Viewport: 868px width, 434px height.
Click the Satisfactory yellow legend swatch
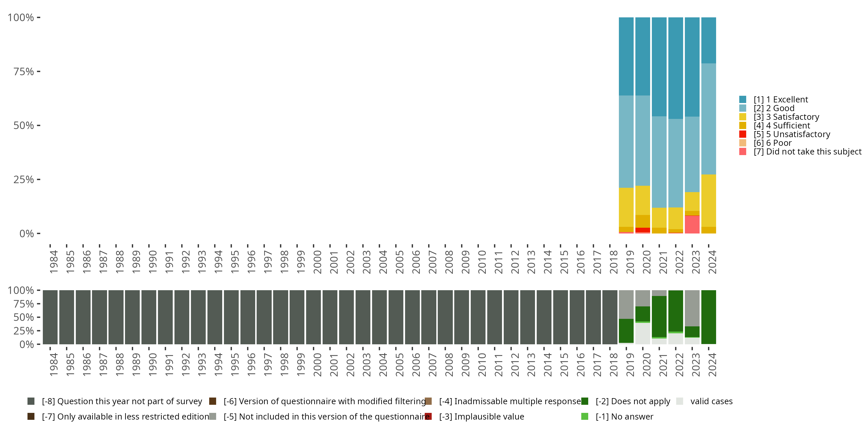click(743, 117)
